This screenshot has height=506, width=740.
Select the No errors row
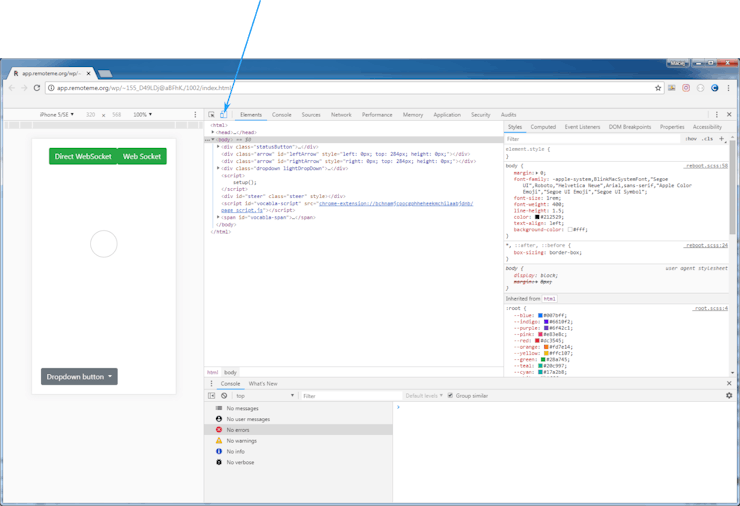298,430
